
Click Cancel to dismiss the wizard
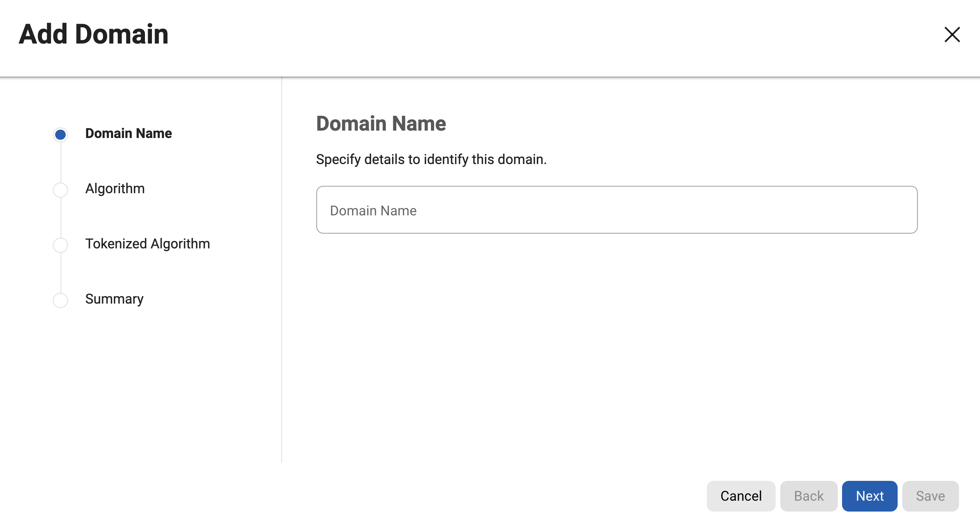741,496
